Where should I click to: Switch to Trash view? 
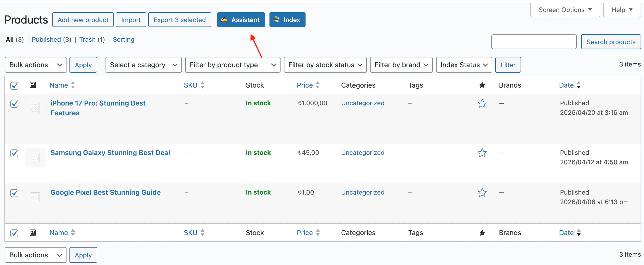point(87,40)
